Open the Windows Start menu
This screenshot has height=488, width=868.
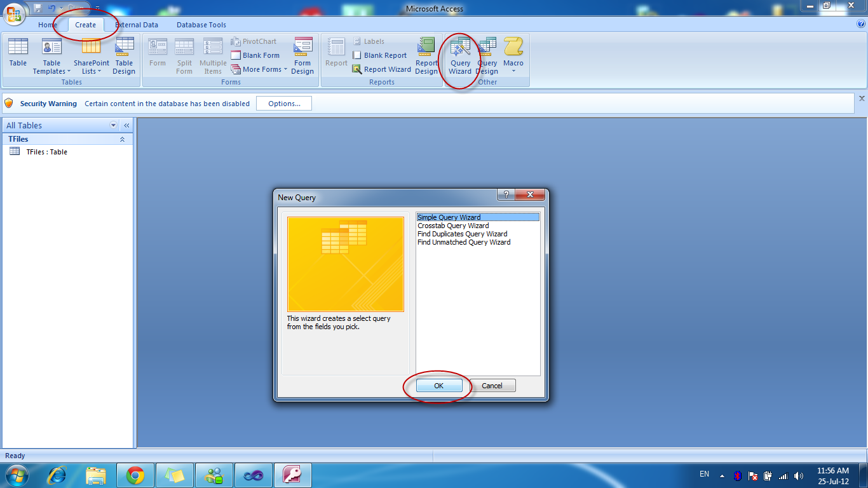pyautogui.click(x=16, y=475)
